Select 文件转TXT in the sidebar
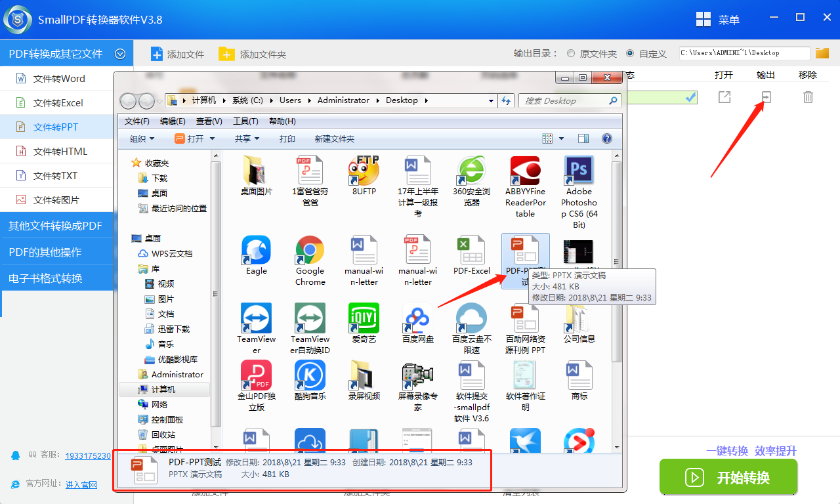Image resolution: width=840 pixels, height=504 pixels. pos(57,175)
